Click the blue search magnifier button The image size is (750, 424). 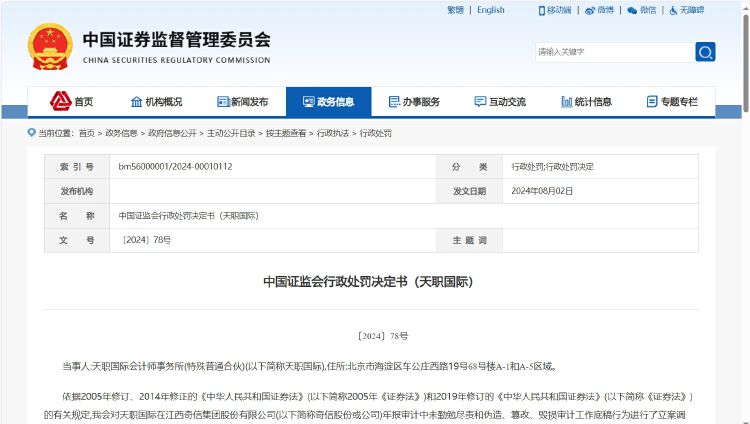[705, 52]
